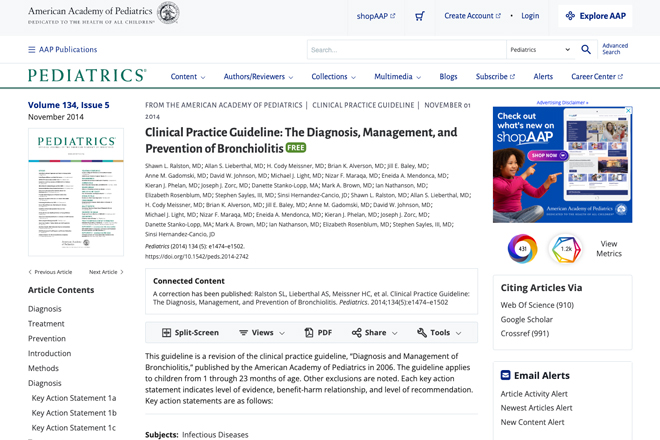Screen dimensions: 660x440
Task: Click the SHOP NOW ad button
Action: pos(548,156)
